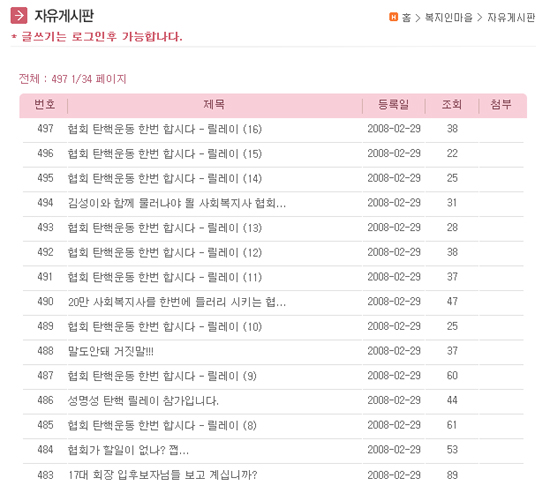This screenshot has height=493, width=550.
Task: Open post 490 20만 사회복지사를 한번에
Action: tap(177, 302)
